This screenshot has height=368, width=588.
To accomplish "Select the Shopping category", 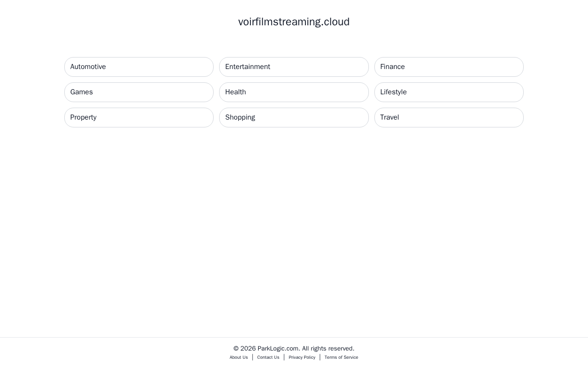I will [294, 117].
